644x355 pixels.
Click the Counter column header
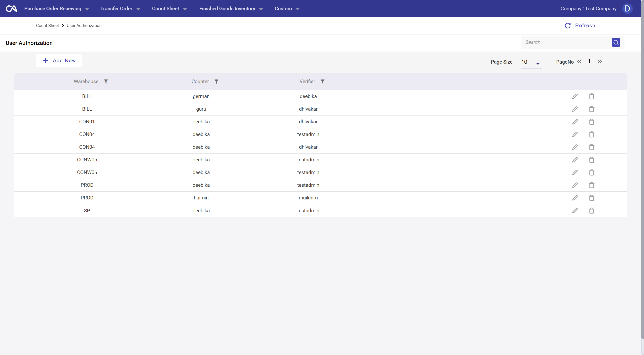point(200,82)
